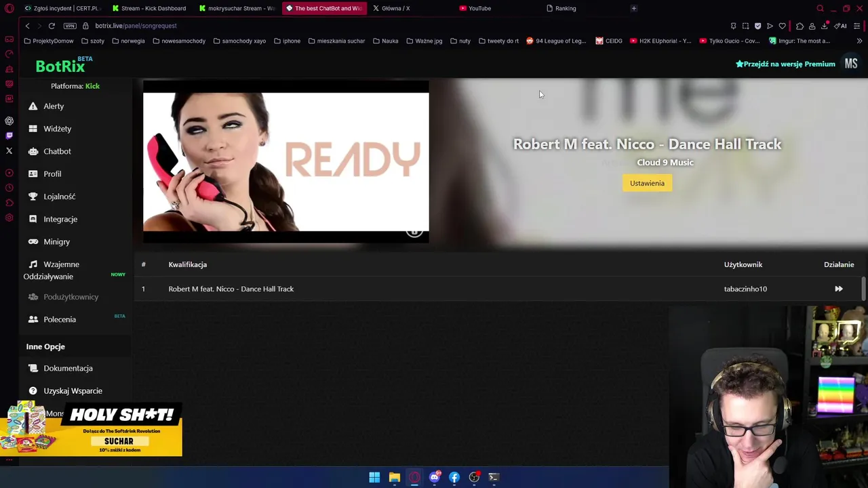Open the CEIDG bookmark
This screenshot has height=488, width=868.
[x=609, y=41]
